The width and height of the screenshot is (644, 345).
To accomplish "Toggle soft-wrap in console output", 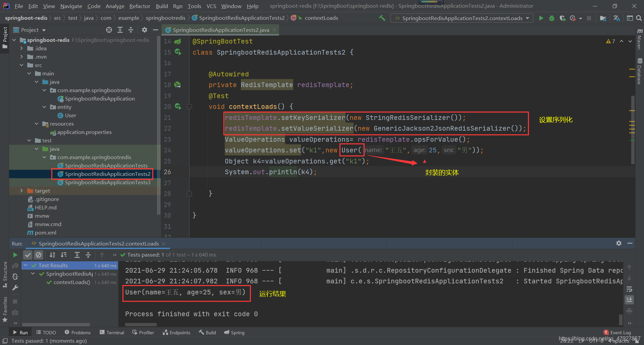I will click(629, 289).
